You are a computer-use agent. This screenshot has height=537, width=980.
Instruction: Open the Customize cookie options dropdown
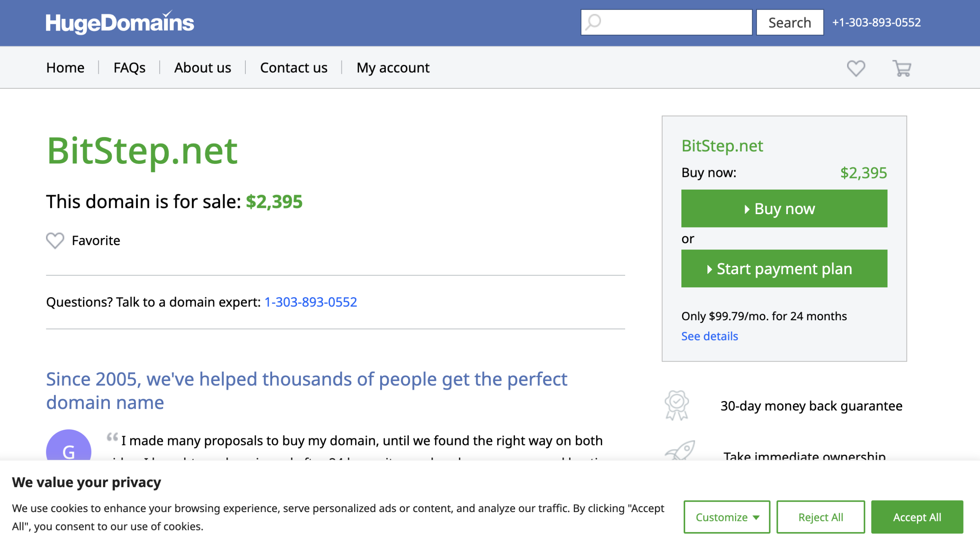(726, 517)
